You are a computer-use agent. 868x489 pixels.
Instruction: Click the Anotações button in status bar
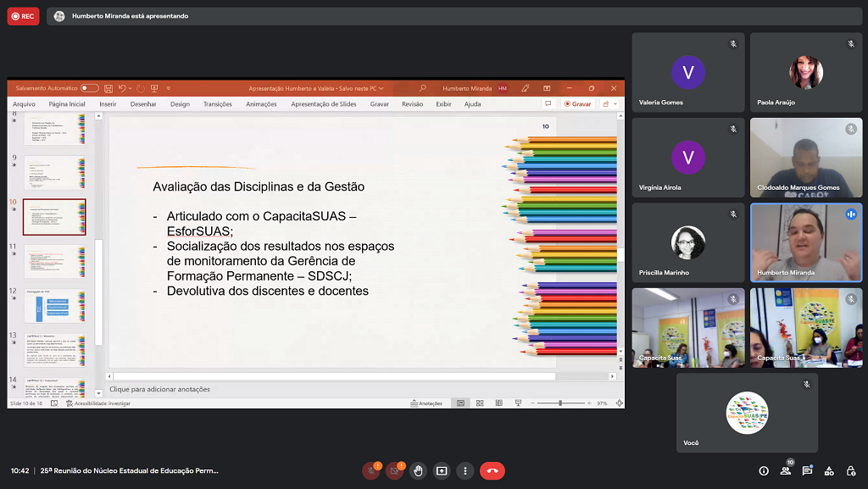tap(426, 403)
